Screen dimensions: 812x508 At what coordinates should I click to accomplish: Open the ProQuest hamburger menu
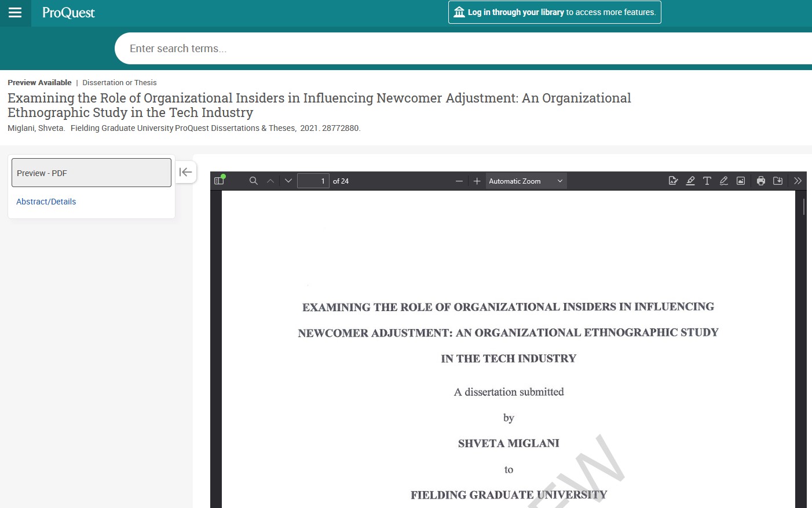15,13
